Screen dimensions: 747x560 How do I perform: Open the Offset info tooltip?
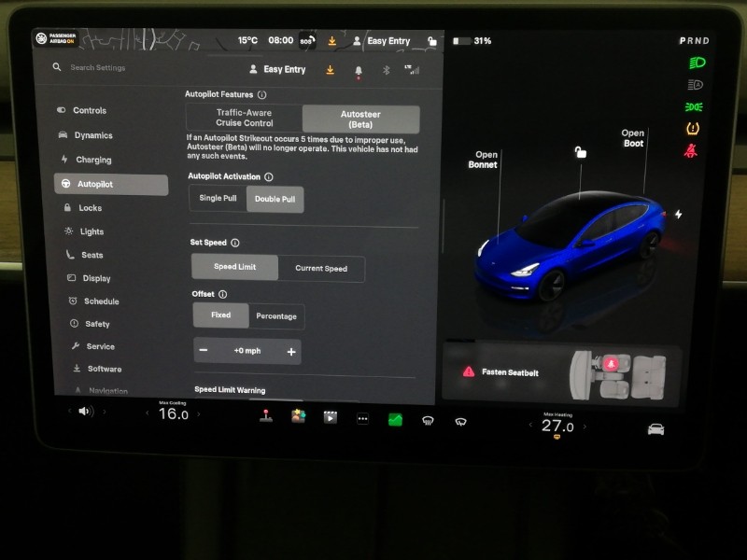[223, 294]
